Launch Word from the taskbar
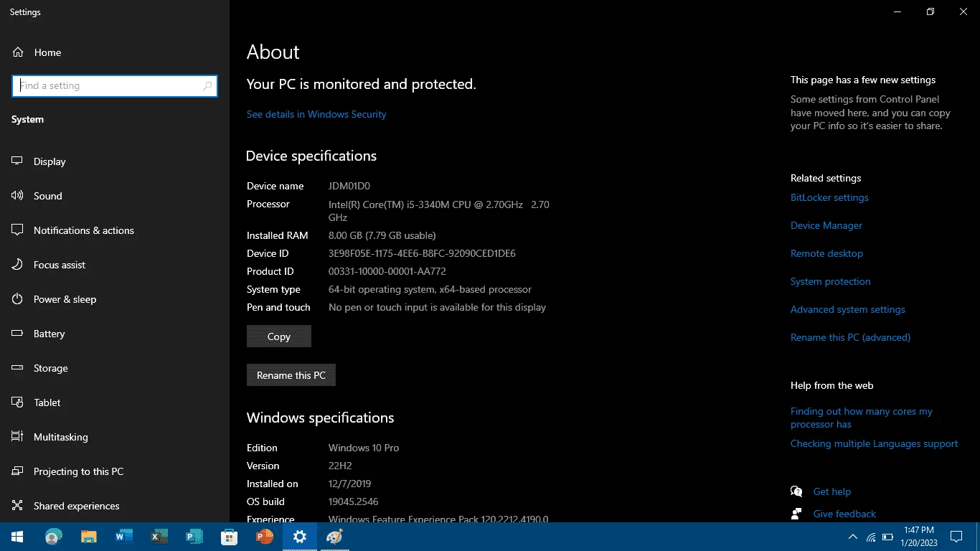Image resolution: width=980 pixels, height=551 pixels. pos(123,537)
